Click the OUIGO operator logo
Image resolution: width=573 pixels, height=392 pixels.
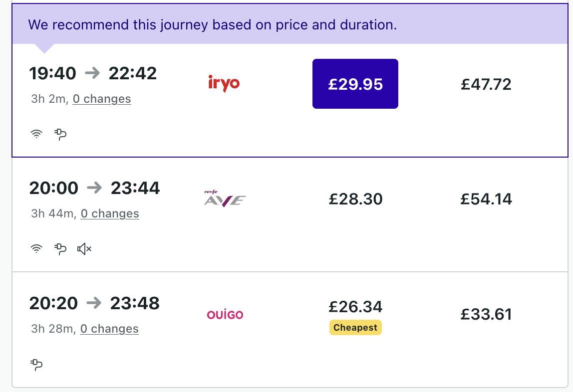pyautogui.click(x=225, y=314)
